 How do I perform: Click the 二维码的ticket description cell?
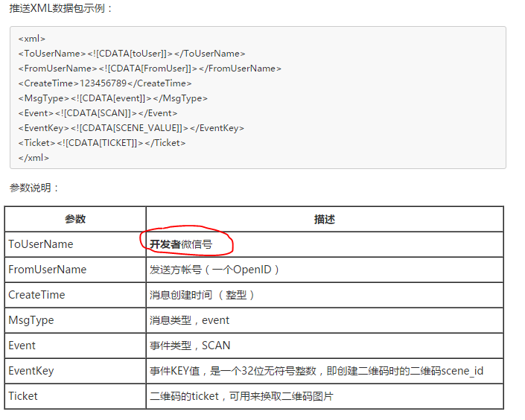pos(325,396)
